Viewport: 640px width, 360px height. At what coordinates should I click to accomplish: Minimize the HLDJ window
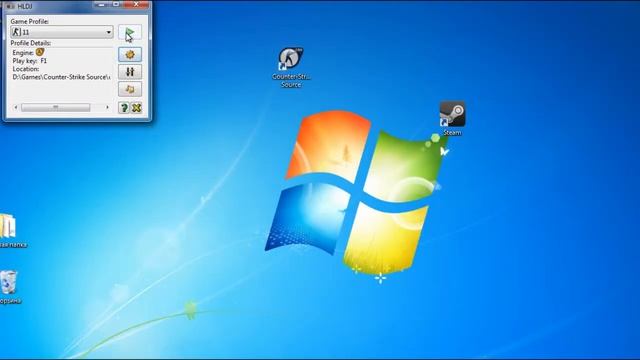pyautogui.click(x=101, y=4)
